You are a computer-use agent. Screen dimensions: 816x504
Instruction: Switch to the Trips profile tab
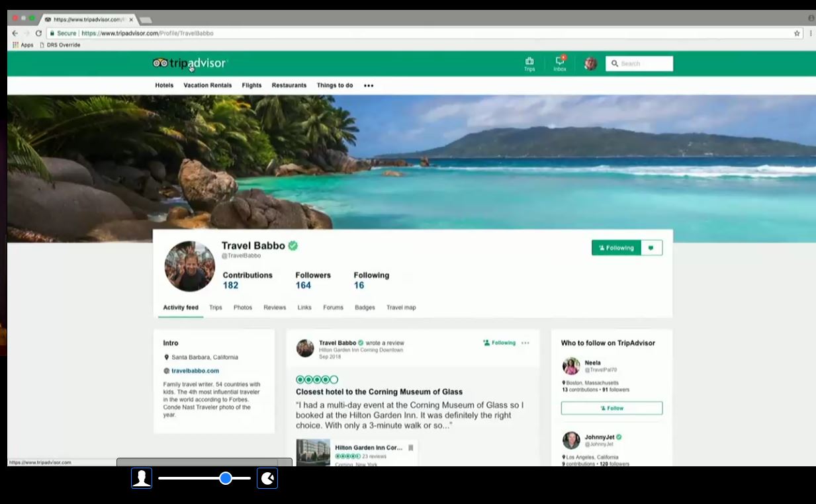tap(216, 308)
